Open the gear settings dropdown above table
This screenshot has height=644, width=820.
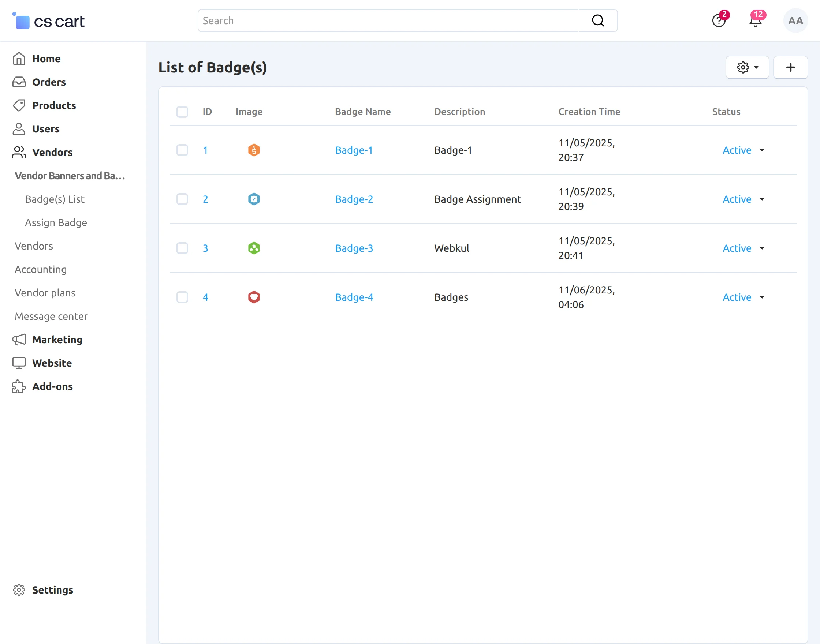747,67
